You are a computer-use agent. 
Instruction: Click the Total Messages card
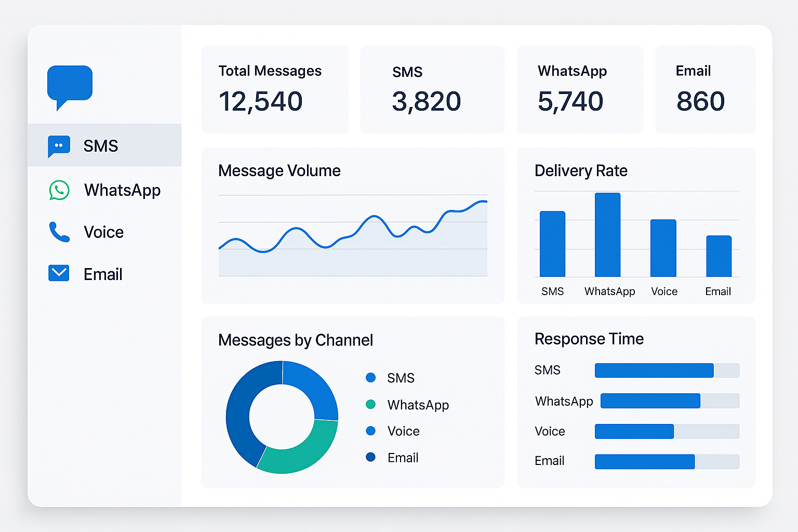274,89
